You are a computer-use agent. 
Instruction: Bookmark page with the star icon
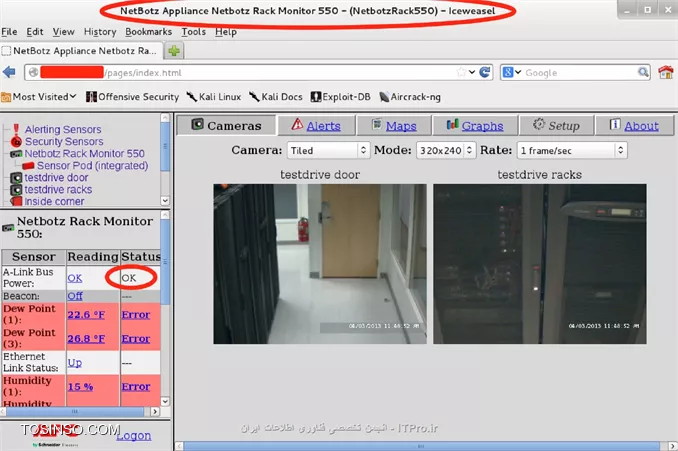click(x=461, y=72)
